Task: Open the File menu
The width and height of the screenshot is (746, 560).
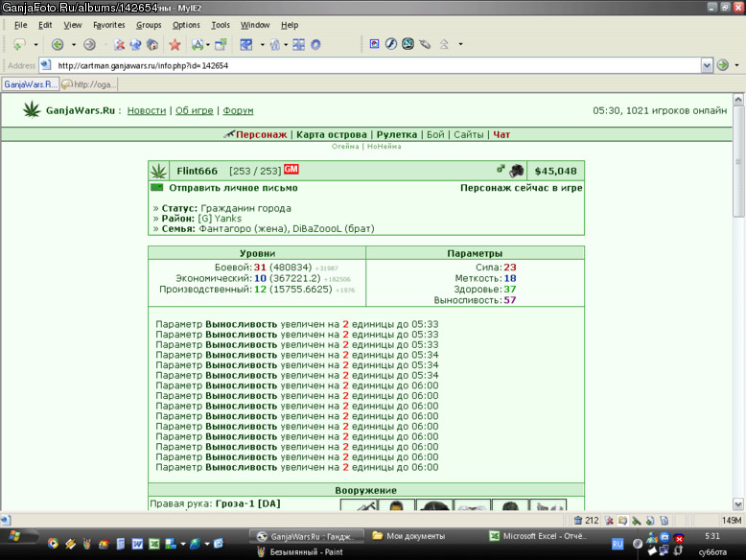Action: click(x=20, y=25)
